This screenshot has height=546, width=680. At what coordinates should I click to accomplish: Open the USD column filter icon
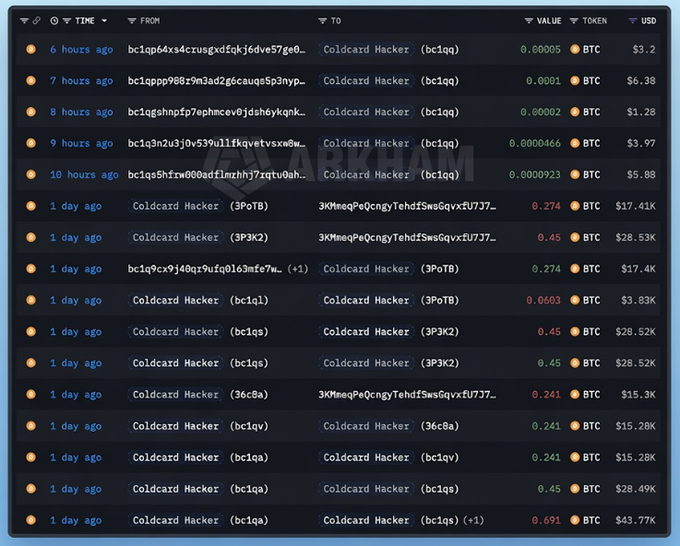coord(633,20)
